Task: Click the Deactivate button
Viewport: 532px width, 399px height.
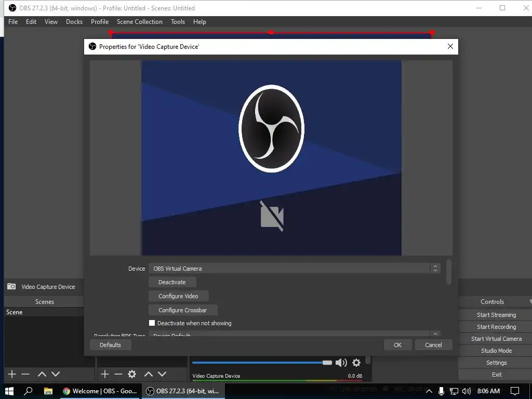Action: pos(172,282)
